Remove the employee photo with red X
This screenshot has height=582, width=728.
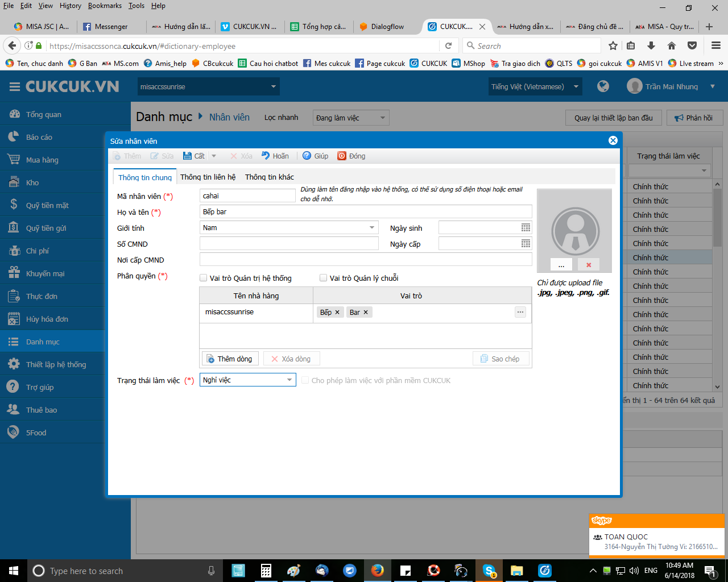[589, 265]
